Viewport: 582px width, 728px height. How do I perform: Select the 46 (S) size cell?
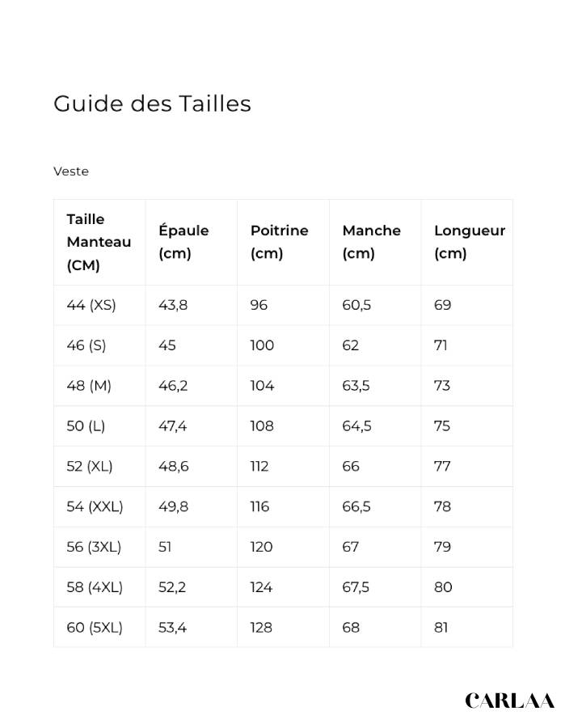[86, 345]
